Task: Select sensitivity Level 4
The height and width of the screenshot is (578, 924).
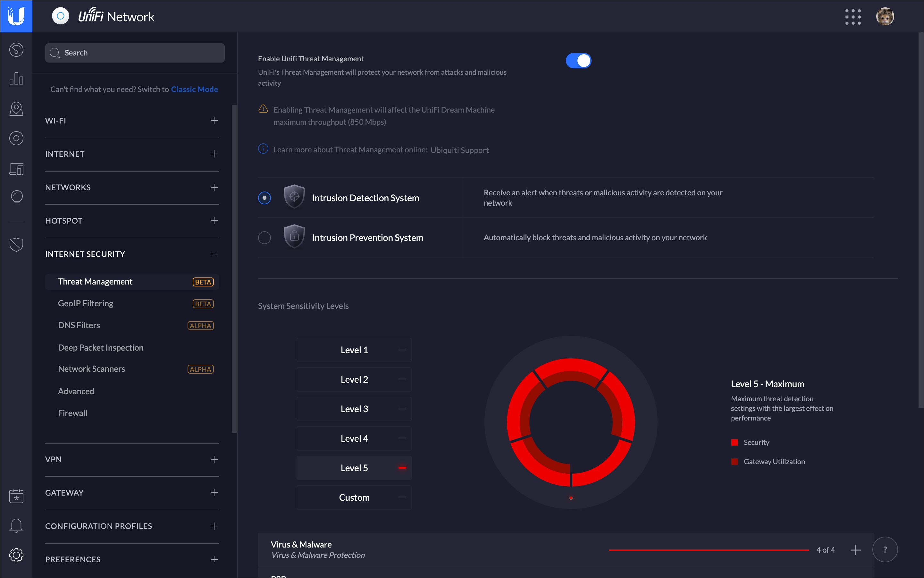Action: coord(354,438)
